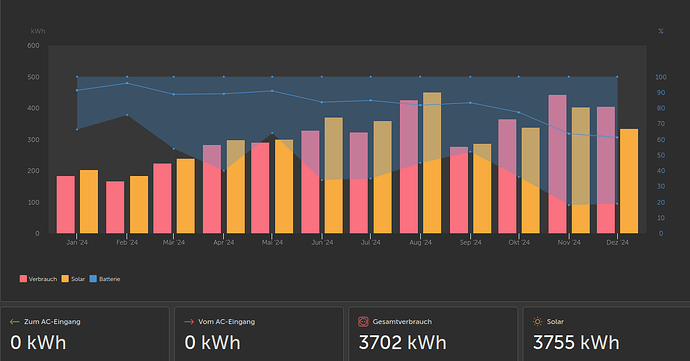Click the Dez '24 orange solar bar

[629, 181]
